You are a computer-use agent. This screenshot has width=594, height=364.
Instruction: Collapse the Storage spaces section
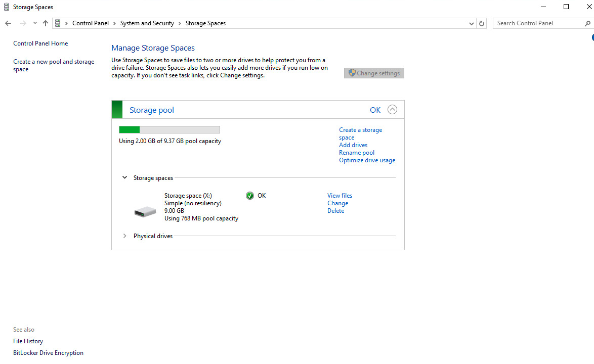click(x=124, y=178)
